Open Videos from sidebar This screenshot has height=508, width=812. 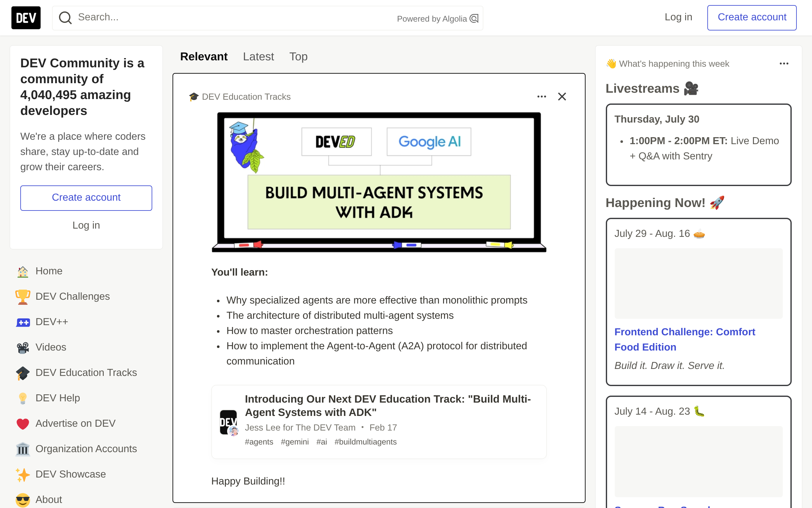(x=86, y=347)
